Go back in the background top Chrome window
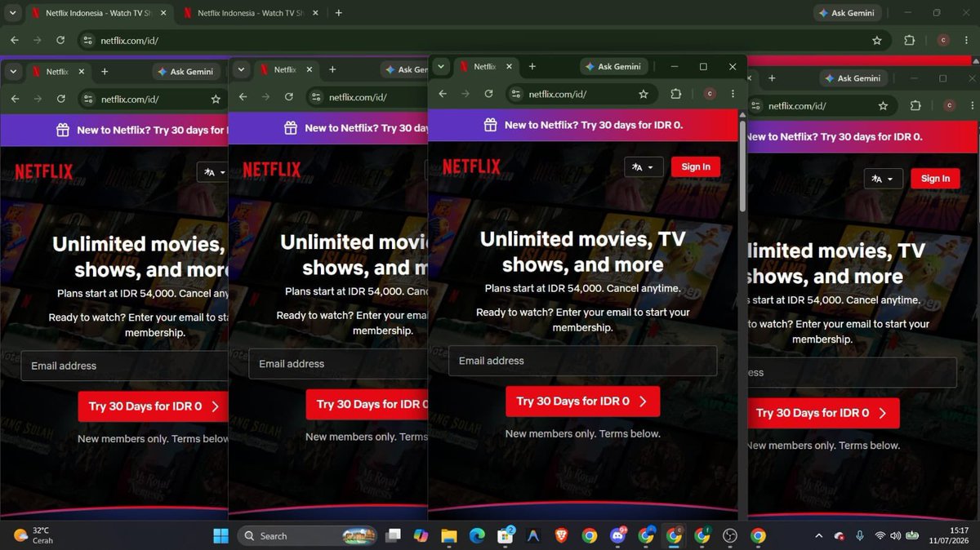The image size is (980, 550). (x=15, y=40)
